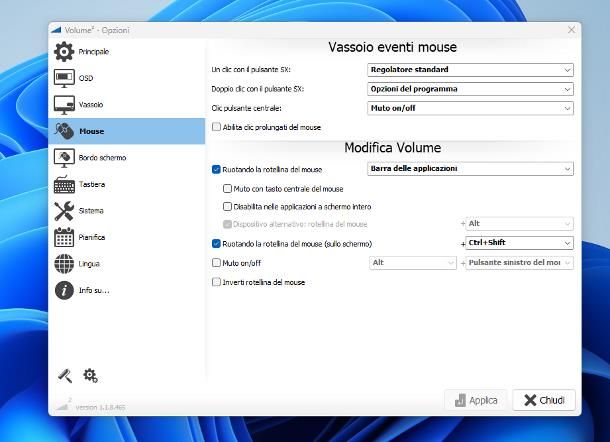610x442 pixels.
Task: Uncheck Ruotando la rotellina del mouse
Action: click(x=216, y=169)
